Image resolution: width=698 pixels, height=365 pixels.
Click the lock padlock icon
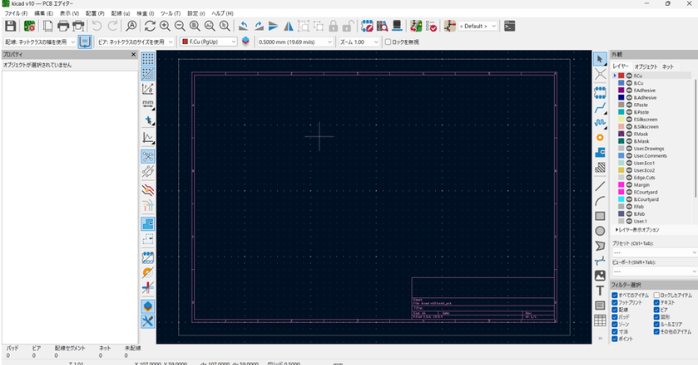tap(333, 26)
